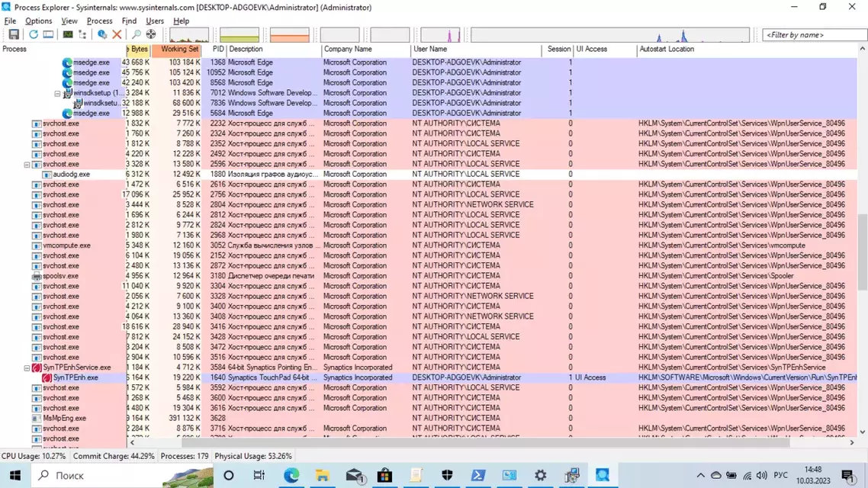Click Physical Usage in status bar
Screen dimensions: 868x488
pyautogui.click(x=253, y=457)
